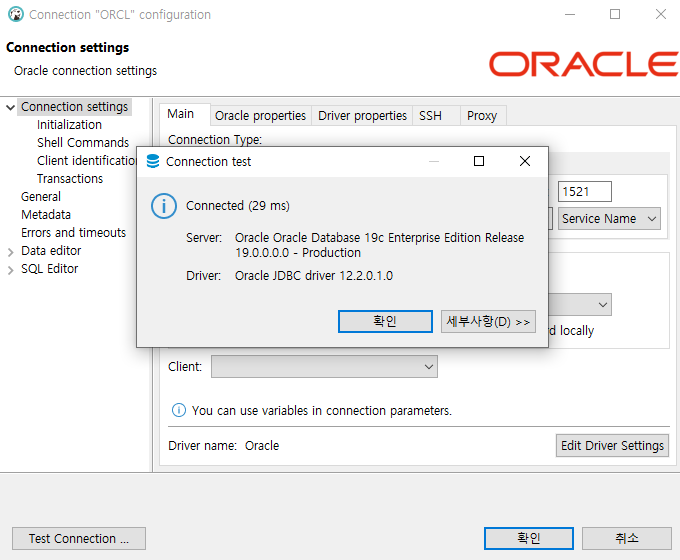Viewport: 680px width, 560px height.
Task: Click the database icon in Connection test title
Action: tap(153, 161)
